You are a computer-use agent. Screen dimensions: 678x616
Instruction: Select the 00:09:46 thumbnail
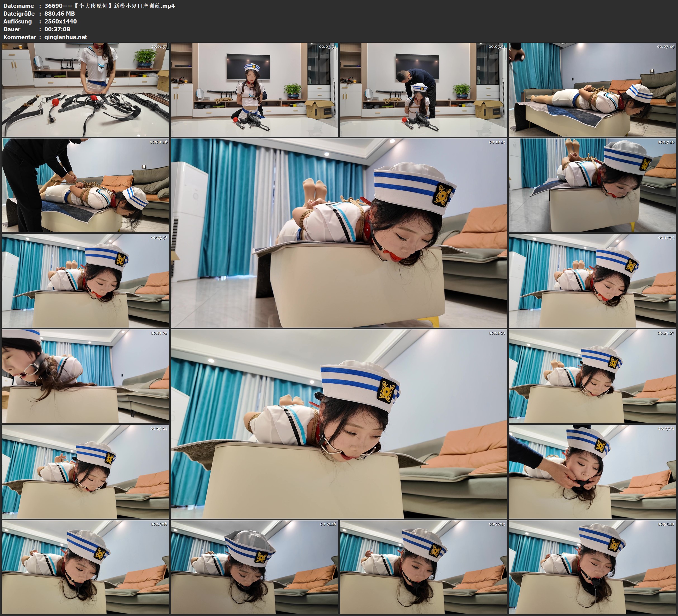pos(85,185)
